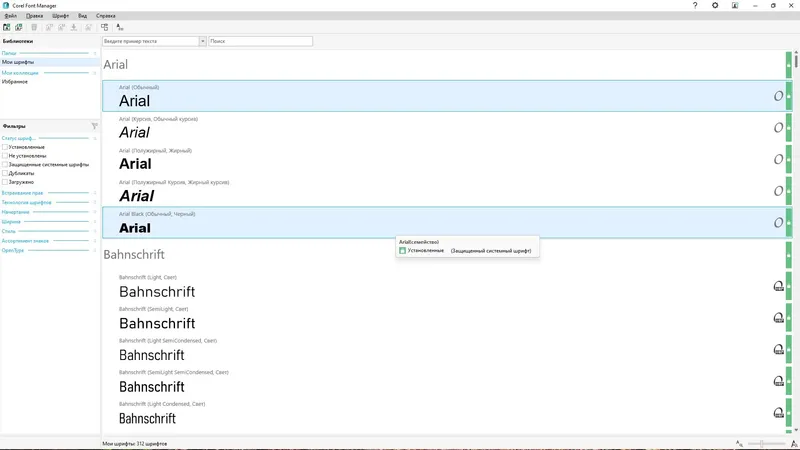Viewport: 800px width, 450px height.
Task: Open settings gear icon in title bar
Action: pyautogui.click(x=715, y=5)
